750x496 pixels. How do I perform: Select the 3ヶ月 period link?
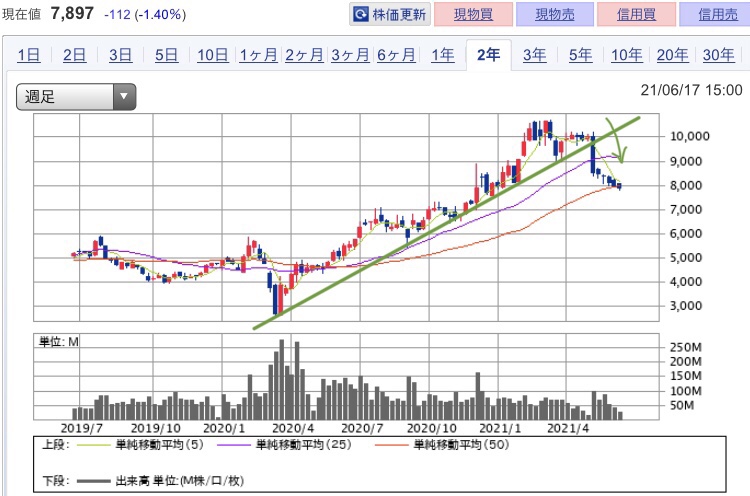350,55
